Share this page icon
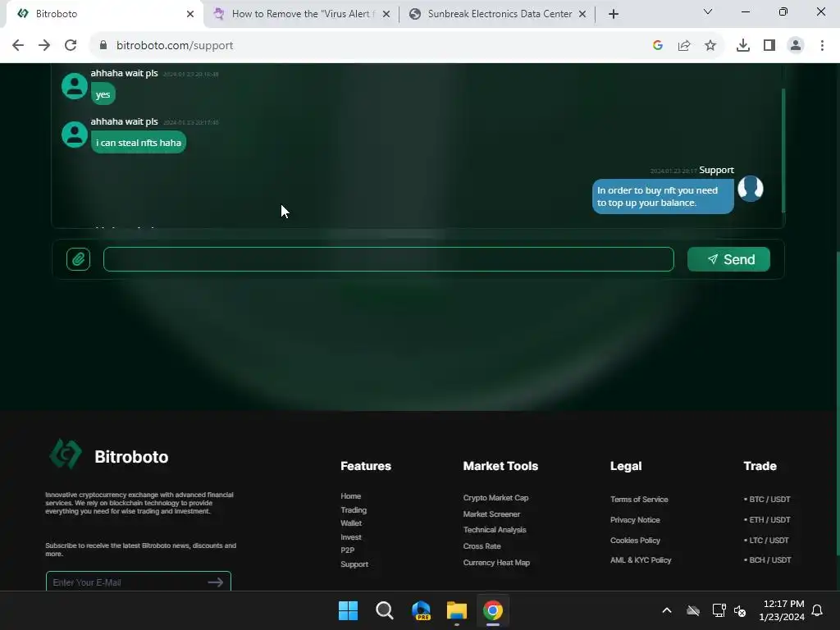The image size is (840, 630). tap(684, 45)
